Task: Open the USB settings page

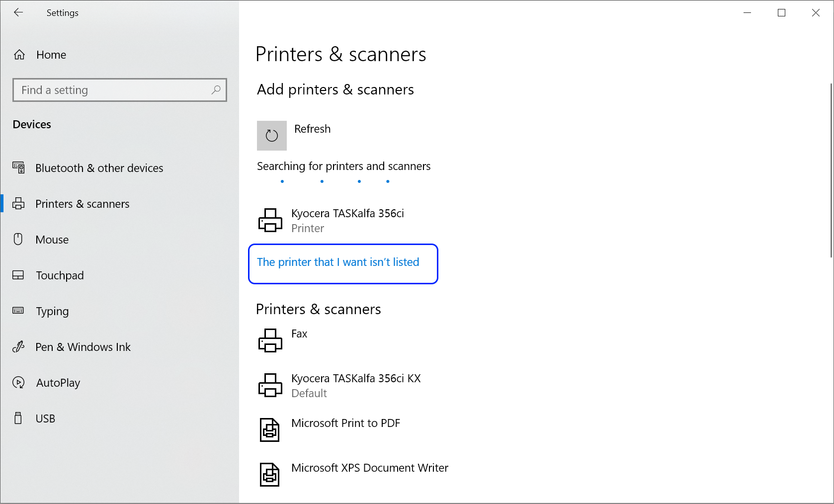Action: pyautogui.click(x=45, y=419)
